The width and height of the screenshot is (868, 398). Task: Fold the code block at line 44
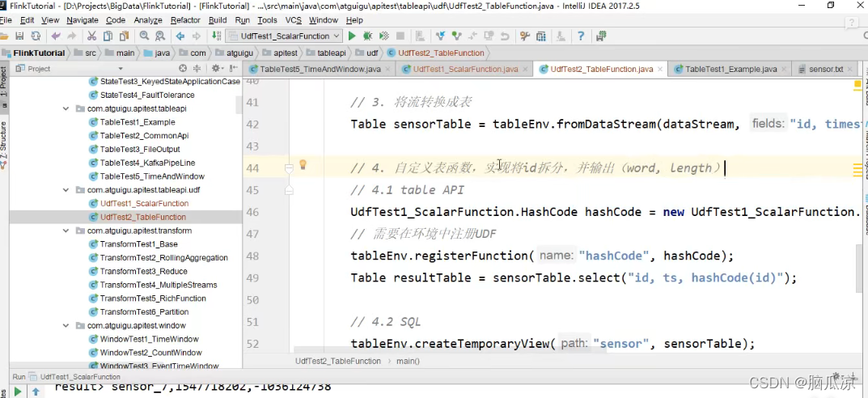coord(289,167)
